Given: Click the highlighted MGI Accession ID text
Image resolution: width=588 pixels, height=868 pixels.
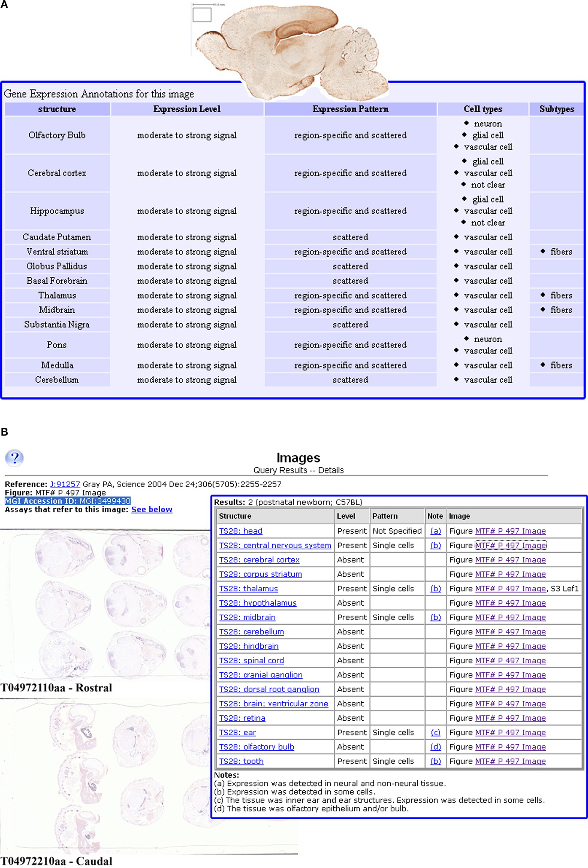Looking at the screenshot, I should click(67, 501).
